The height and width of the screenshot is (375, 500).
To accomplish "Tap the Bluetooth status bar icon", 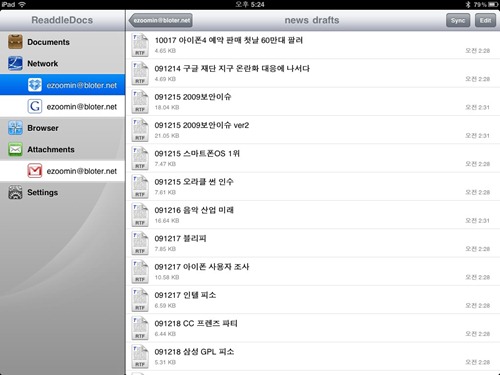I will click(468, 4).
